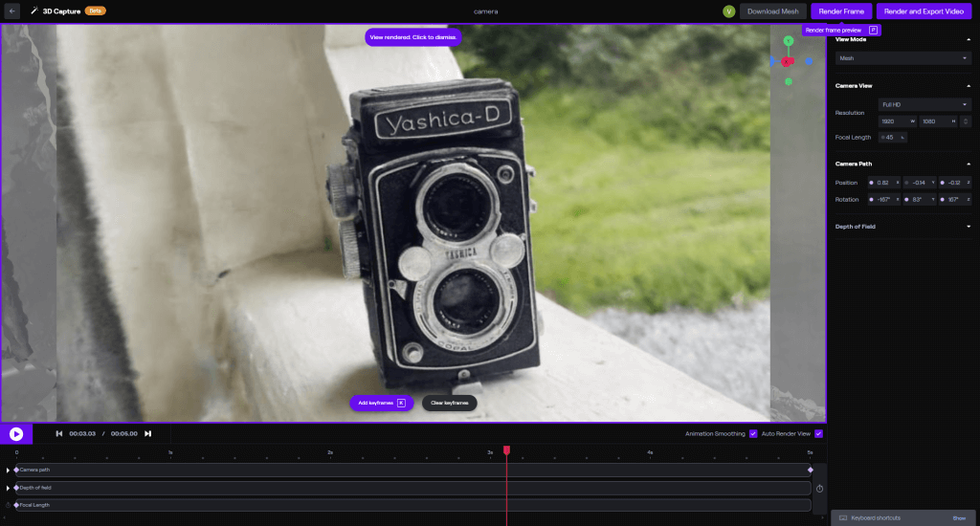Click the resolution aspect lock icon
The width and height of the screenshot is (980, 526).
[x=966, y=121]
